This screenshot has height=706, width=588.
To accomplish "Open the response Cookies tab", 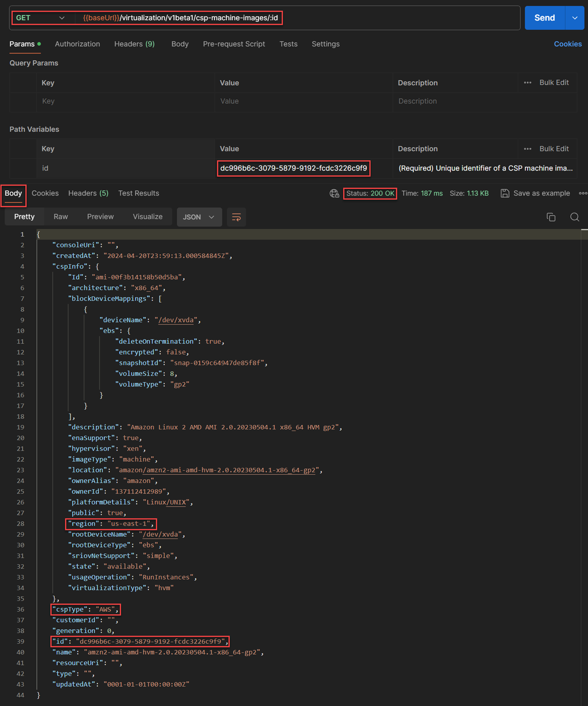I will tap(45, 193).
